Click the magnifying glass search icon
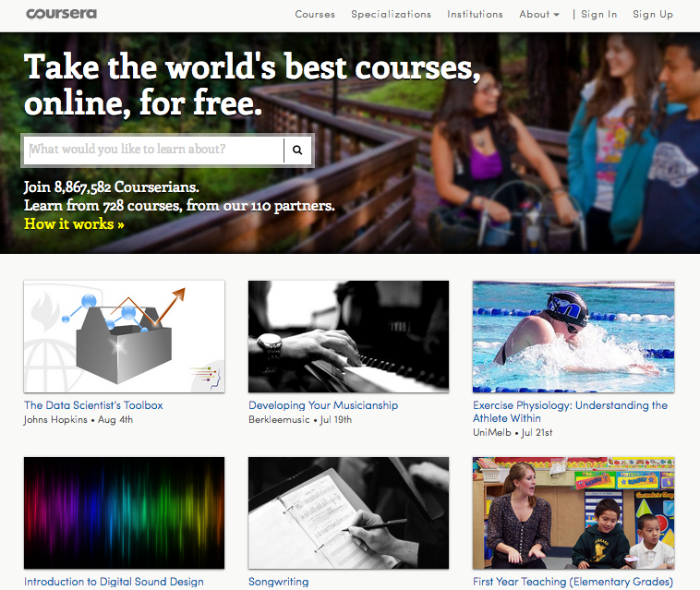The height and width of the screenshot is (590, 700). [297, 150]
